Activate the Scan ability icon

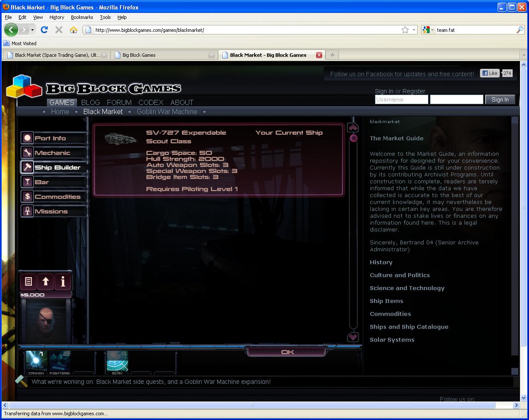pos(117,362)
